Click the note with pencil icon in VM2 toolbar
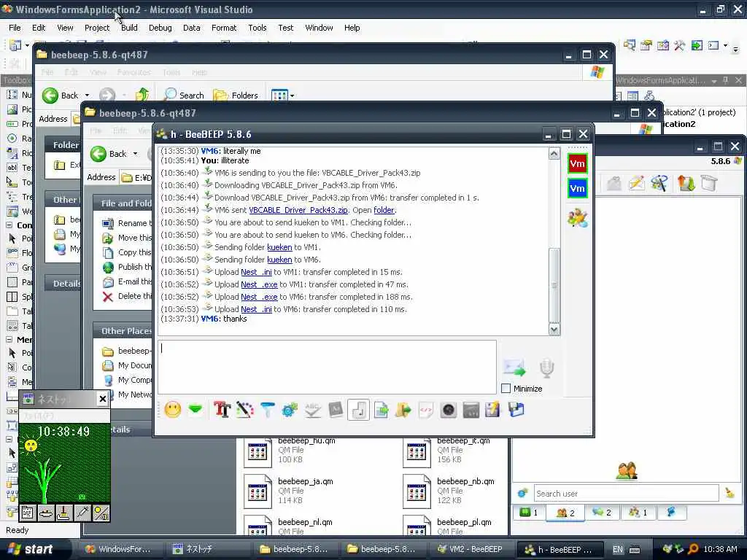The height and width of the screenshot is (560, 747). [x=636, y=183]
